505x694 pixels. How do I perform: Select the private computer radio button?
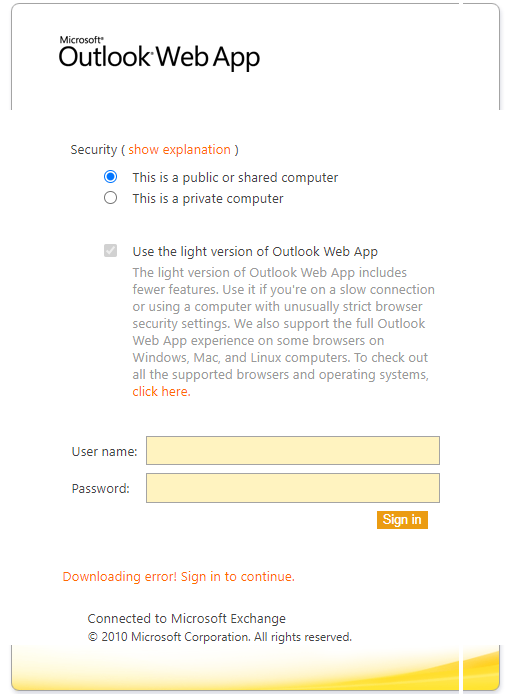[111, 197]
